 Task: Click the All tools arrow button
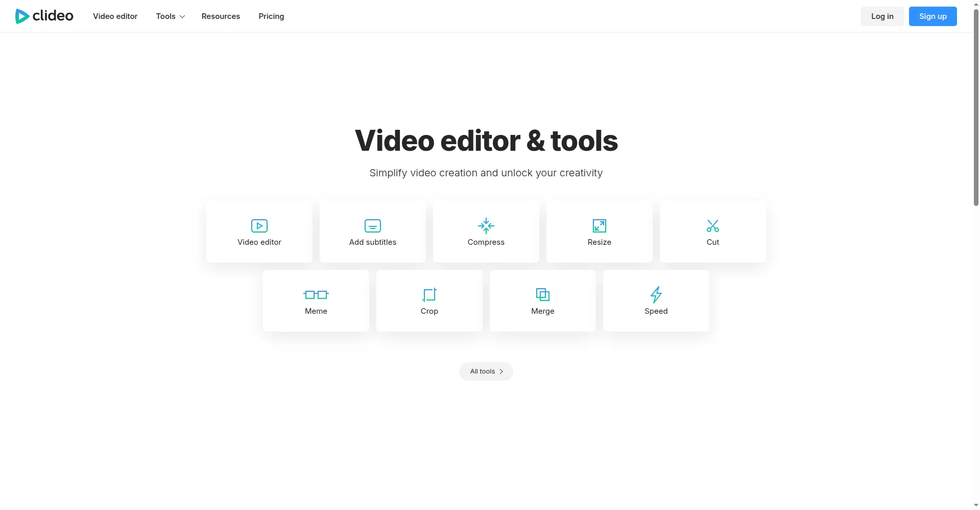click(x=486, y=372)
